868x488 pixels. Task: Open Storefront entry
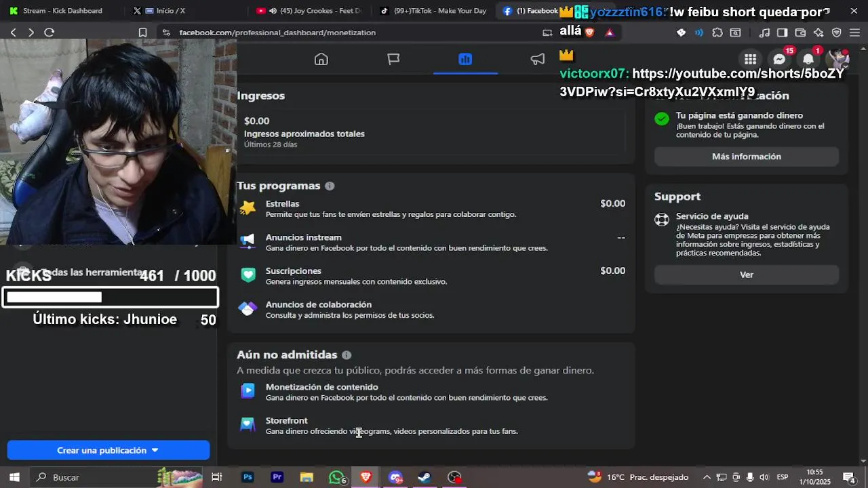[x=431, y=426]
